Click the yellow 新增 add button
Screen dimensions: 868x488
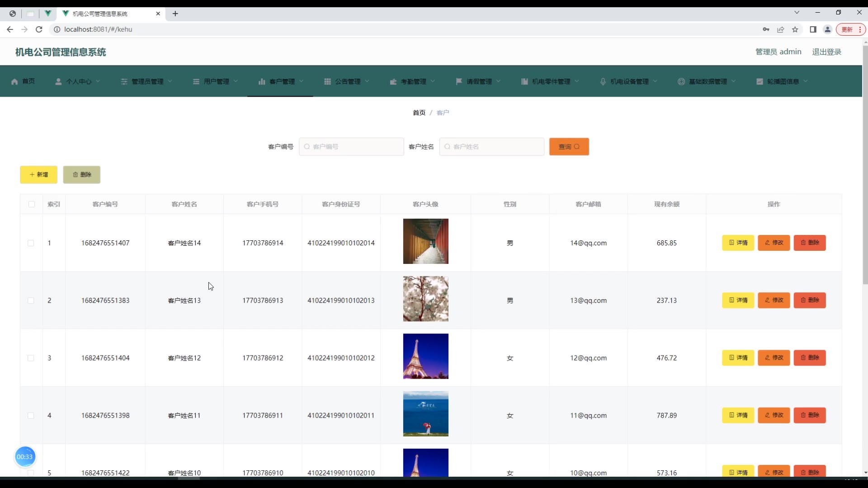[x=38, y=175]
